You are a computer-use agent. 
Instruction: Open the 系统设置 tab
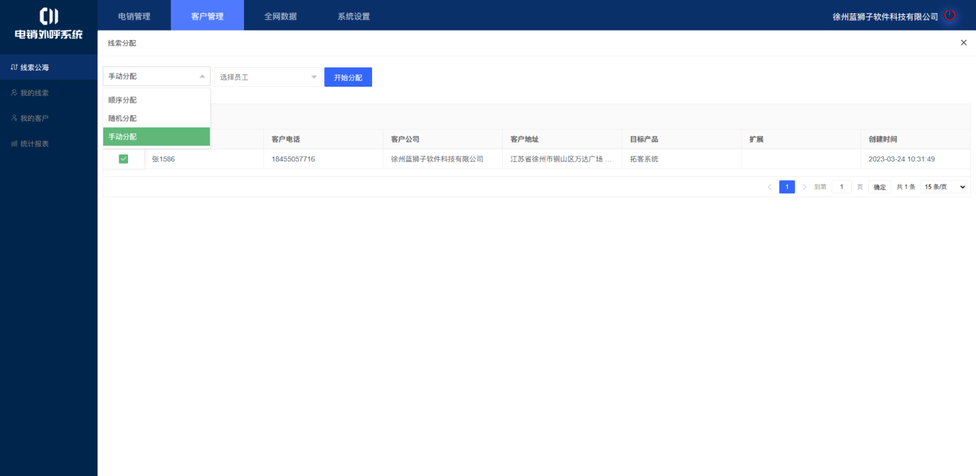(x=353, y=16)
